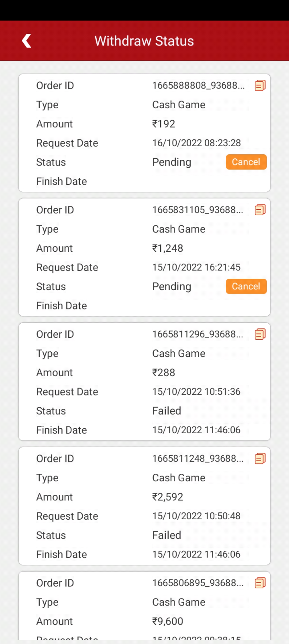
Task: Tap the ₹9,600 amount value
Action: pos(168,621)
